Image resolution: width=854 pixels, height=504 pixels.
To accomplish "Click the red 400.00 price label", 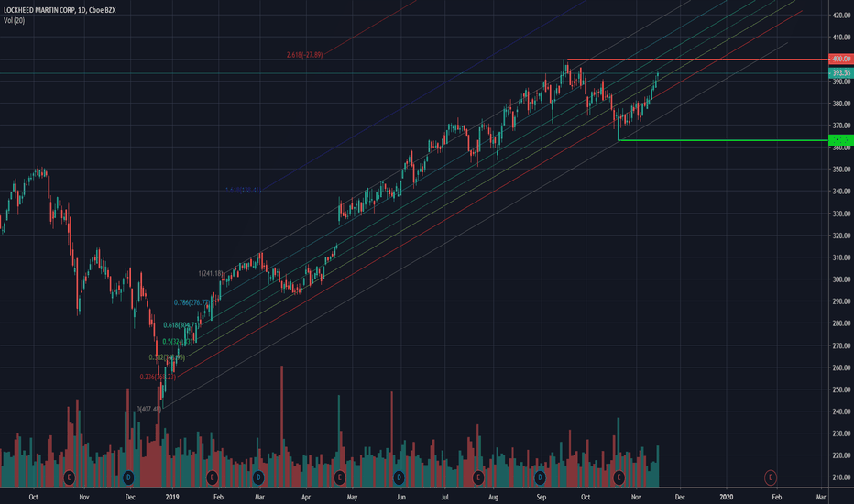I will (841, 59).
